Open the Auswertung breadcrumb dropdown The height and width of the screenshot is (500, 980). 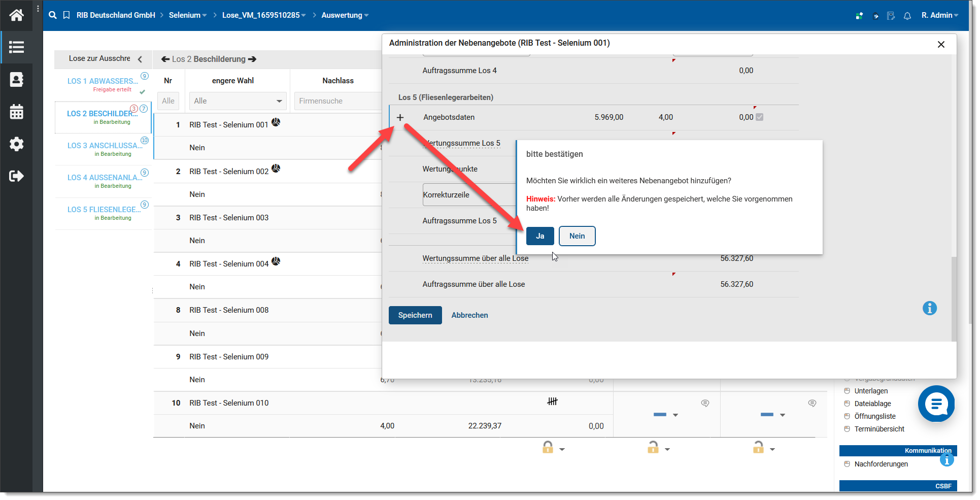[x=345, y=15]
